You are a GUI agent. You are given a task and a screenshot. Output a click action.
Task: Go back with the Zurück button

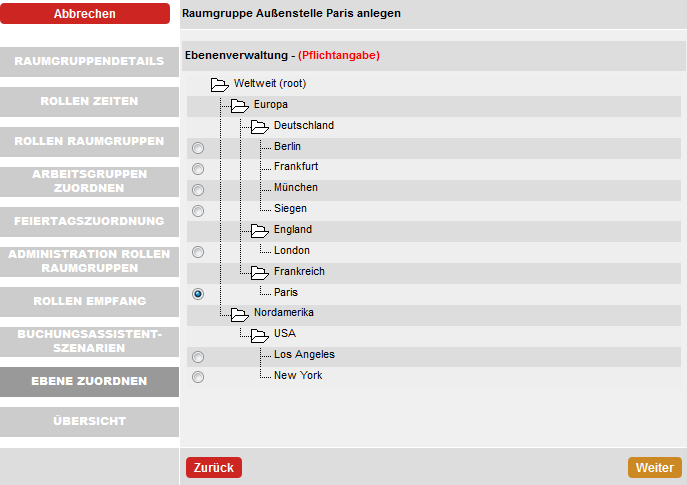(214, 467)
